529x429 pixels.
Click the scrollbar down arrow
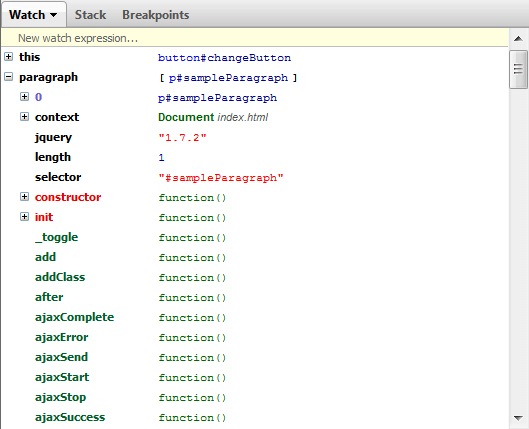518,418
